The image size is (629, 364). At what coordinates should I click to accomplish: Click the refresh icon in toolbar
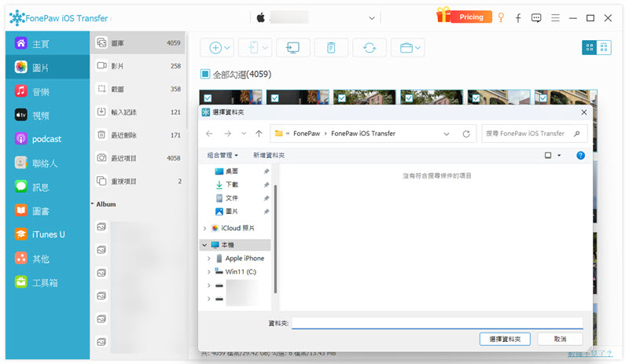(x=370, y=48)
